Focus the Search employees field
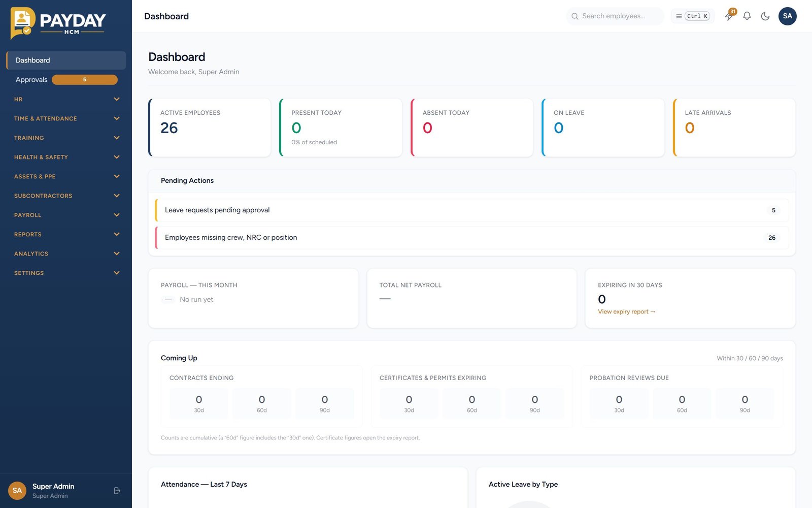This screenshot has height=508, width=812. pyautogui.click(x=615, y=16)
